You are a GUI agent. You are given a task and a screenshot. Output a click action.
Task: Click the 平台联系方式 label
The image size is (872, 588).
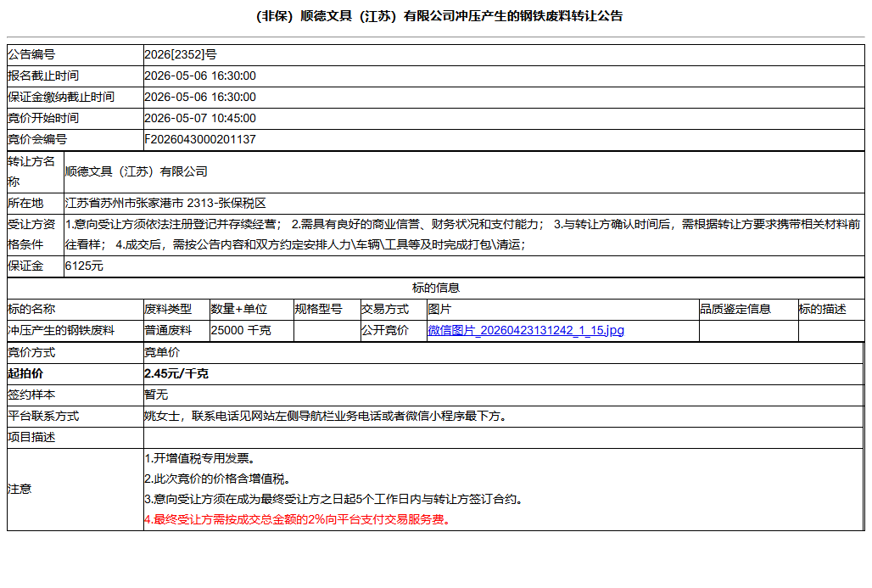[42, 416]
